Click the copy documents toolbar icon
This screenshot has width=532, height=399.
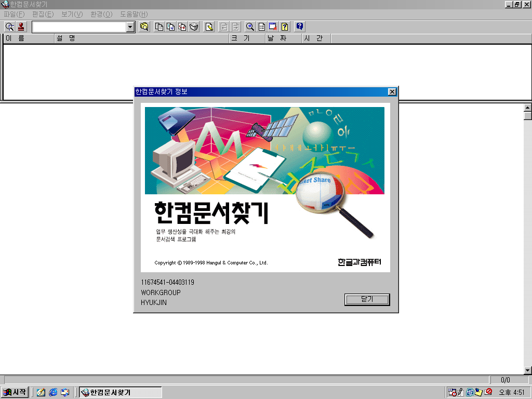click(x=159, y=27)
